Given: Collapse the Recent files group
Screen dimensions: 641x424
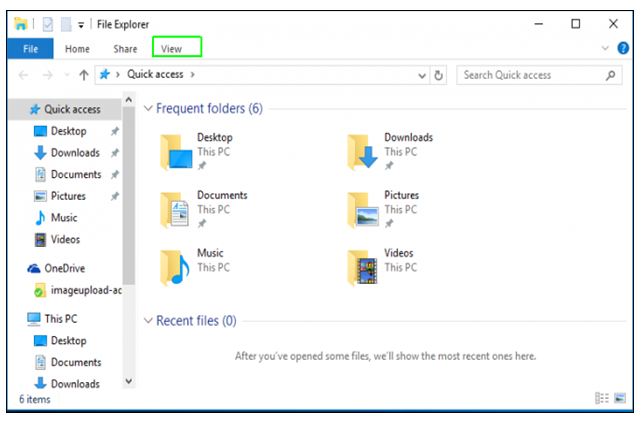Looking at the screenshot, I should [148, 321].
